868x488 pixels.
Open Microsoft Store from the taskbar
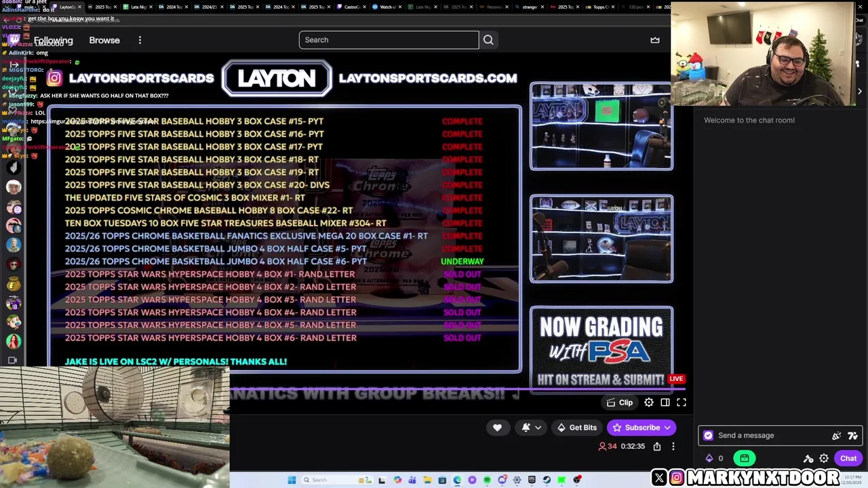pyautogui.click(x=442, y=480)
